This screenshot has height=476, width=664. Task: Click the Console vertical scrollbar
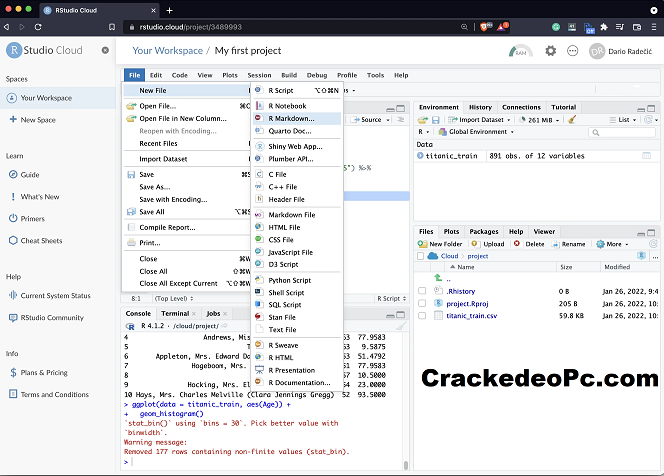coord(406,465)
